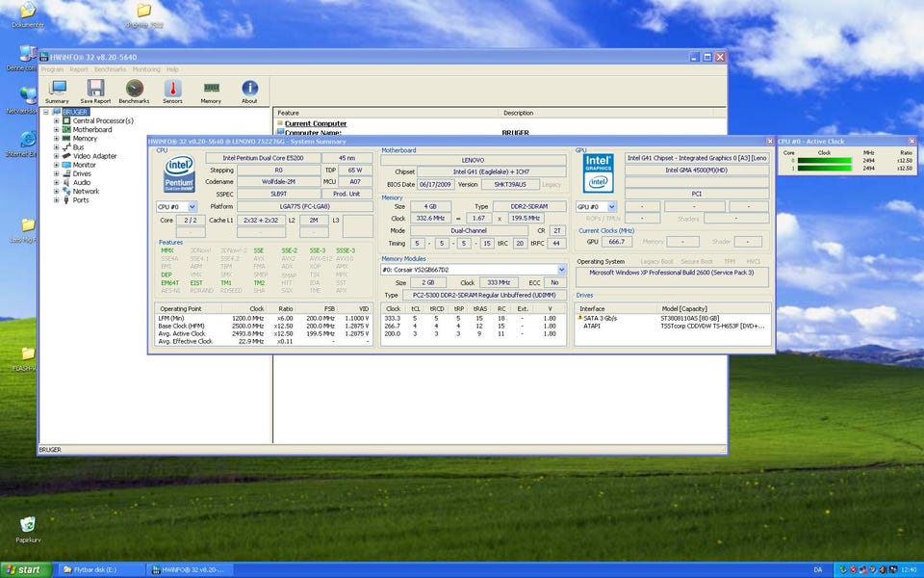924x578 pixels.
Task: Open the FLASH desktop folder
Action: tap(27, 359)
